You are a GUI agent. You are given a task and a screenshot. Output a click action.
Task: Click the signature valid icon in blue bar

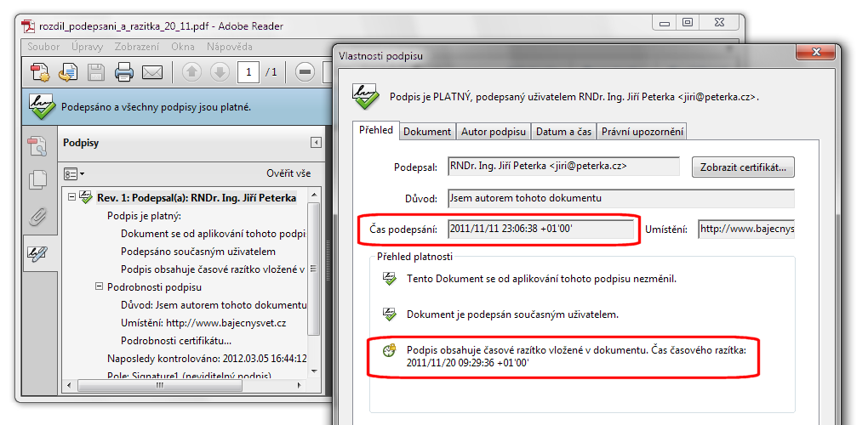(x=40, y=106)
